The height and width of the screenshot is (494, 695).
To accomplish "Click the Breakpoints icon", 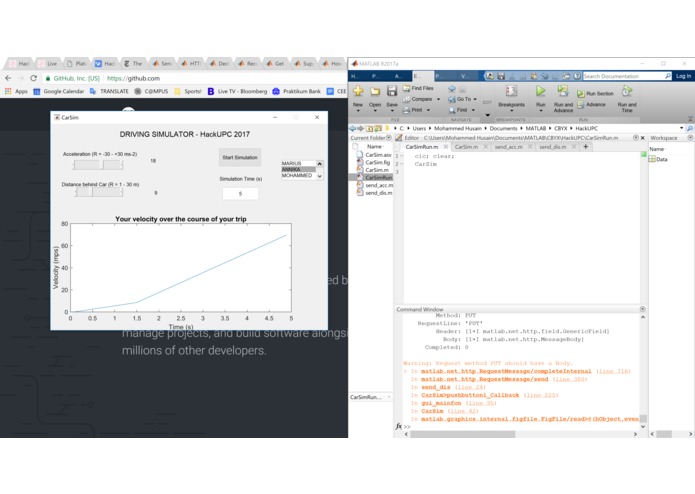I will click(x=511, y=91).
